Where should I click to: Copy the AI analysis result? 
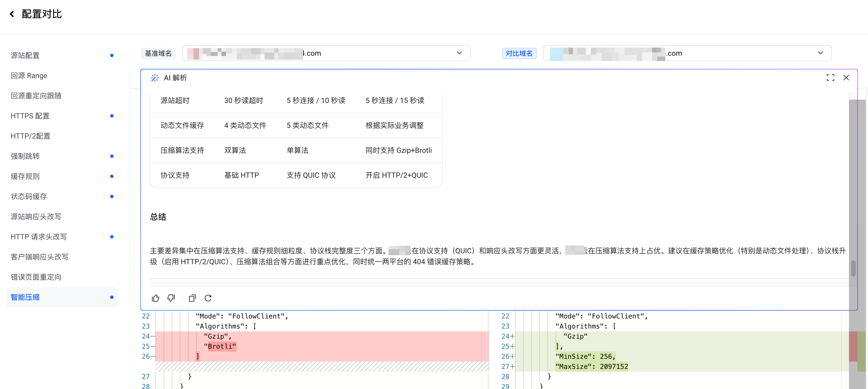point(192,298)
